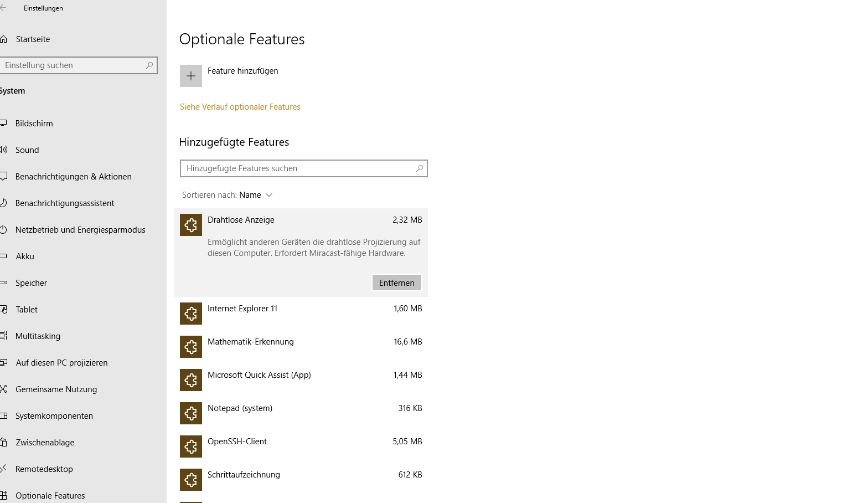Open Zwischenablage via the clipboard icon
This screenshot has width=868, height=503.
[x=3, y=442]
